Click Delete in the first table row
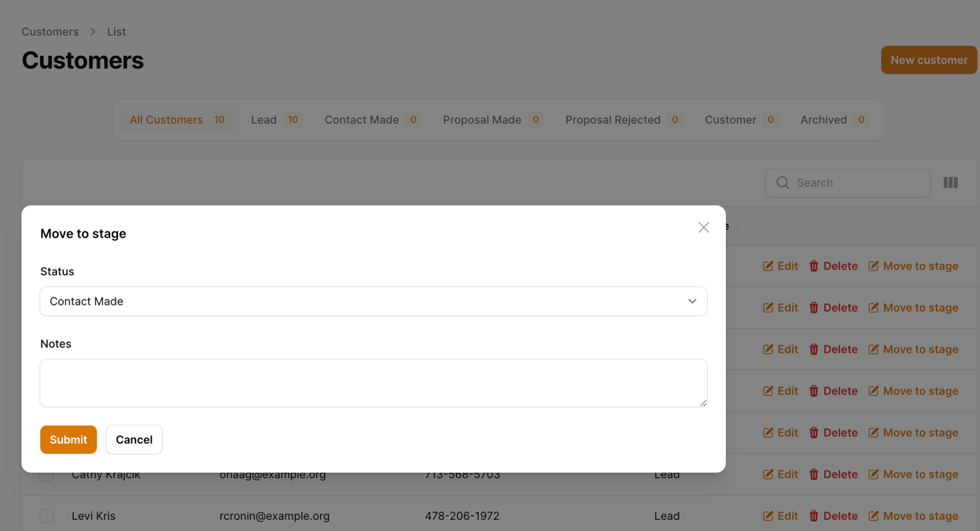The image size is (980, 531). 833,266
